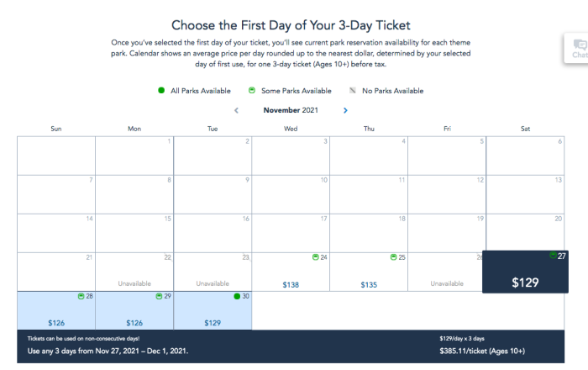Click the availability icon on November 25

point(393,256)
